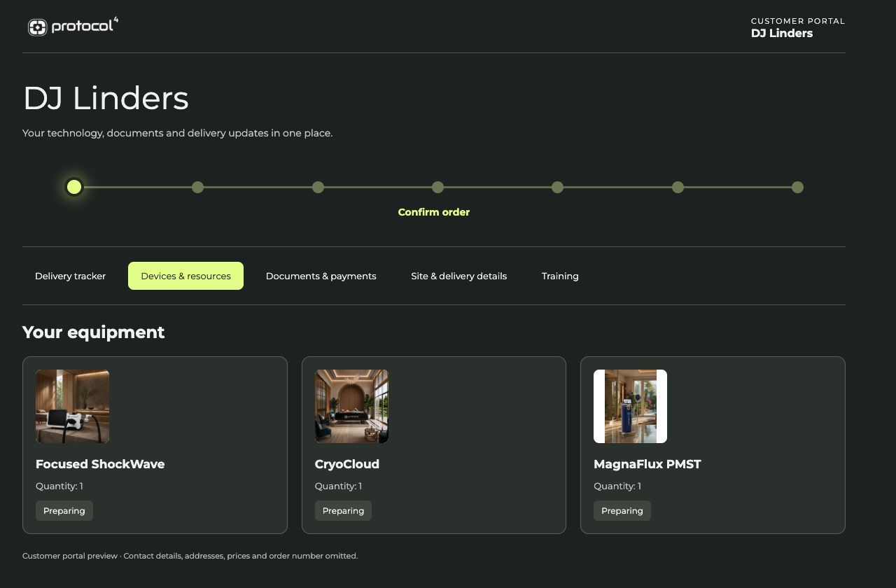Viewport: 896px width, 588px height.
Task: Click Preparing status on Focused ShockWave card
Action: pyautogui.click(x=64, y=510)
